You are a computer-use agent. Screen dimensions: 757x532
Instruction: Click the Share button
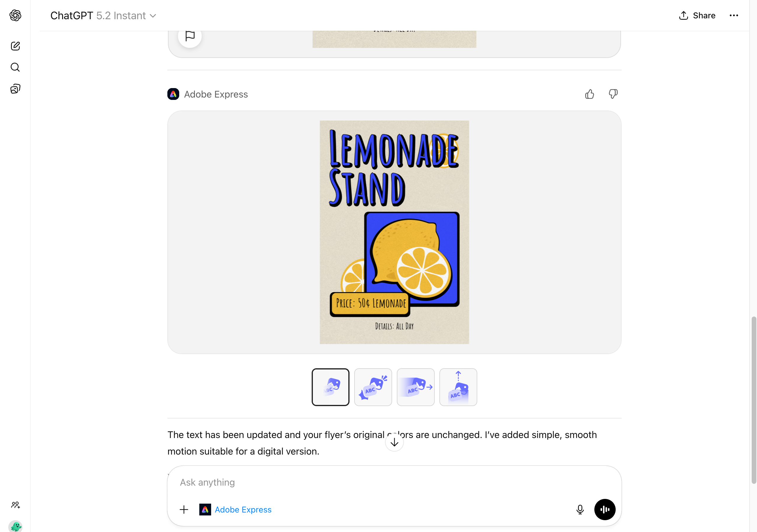click(697, 15)
